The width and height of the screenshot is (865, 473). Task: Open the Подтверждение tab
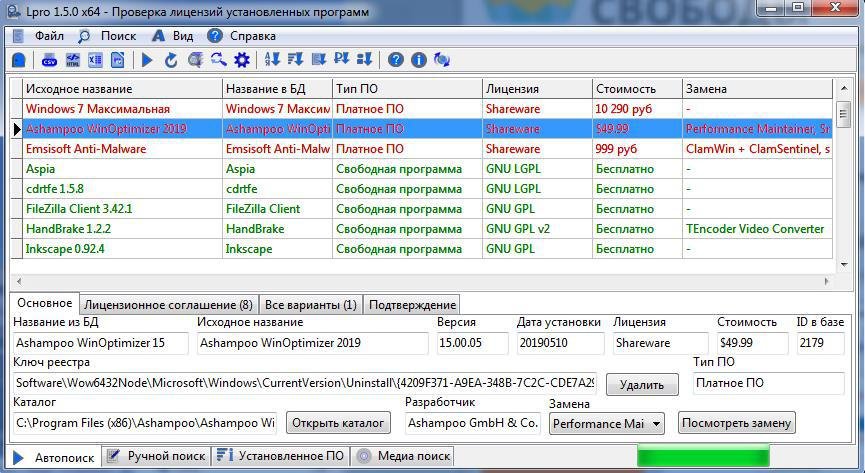[412, 305]
